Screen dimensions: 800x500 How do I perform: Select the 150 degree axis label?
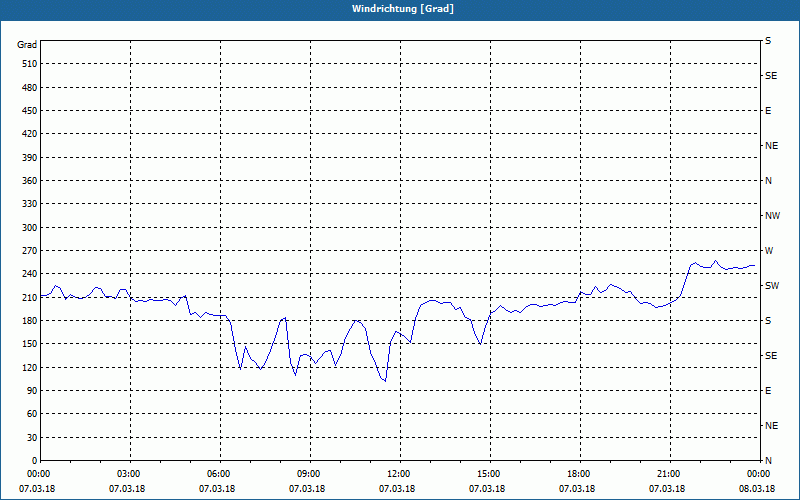pos(29,344)
